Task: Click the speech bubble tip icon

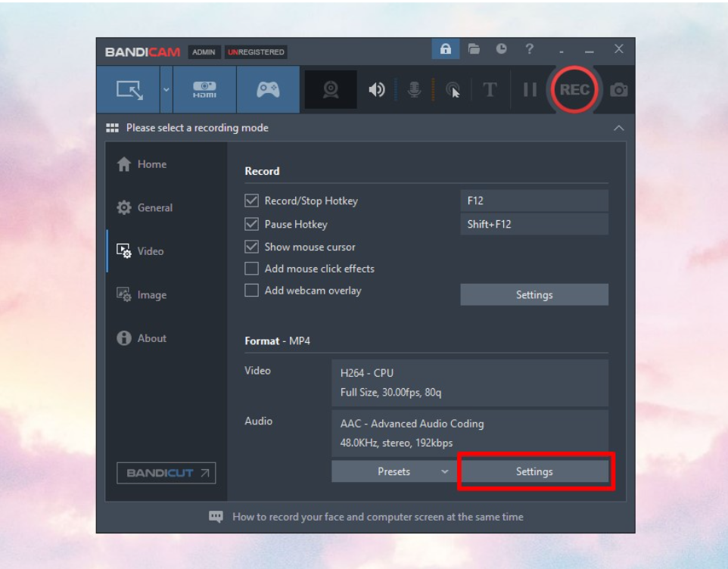Action: 216,517
